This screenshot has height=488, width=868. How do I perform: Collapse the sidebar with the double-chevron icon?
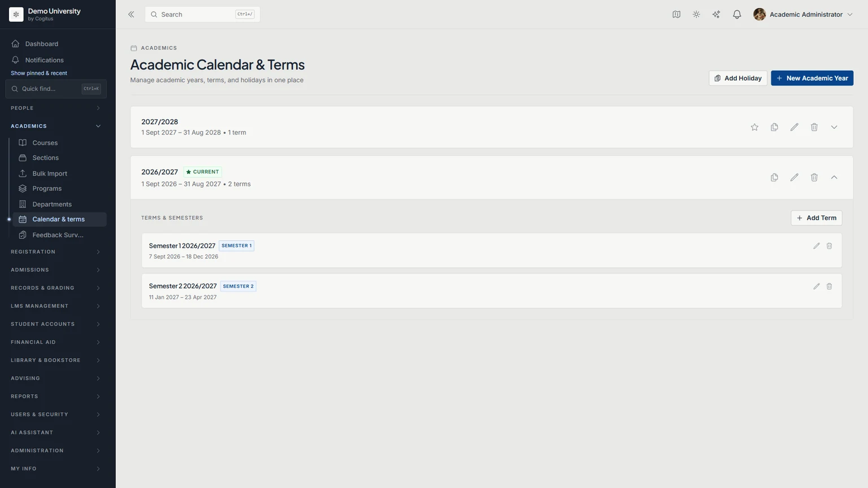(131, 15)
